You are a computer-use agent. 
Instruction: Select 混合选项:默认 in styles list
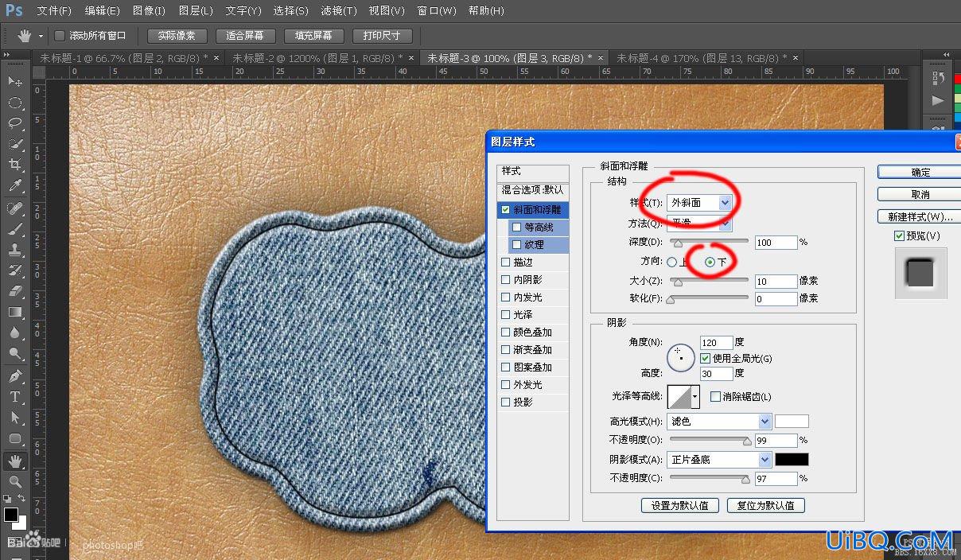click(x=533, y=190)
